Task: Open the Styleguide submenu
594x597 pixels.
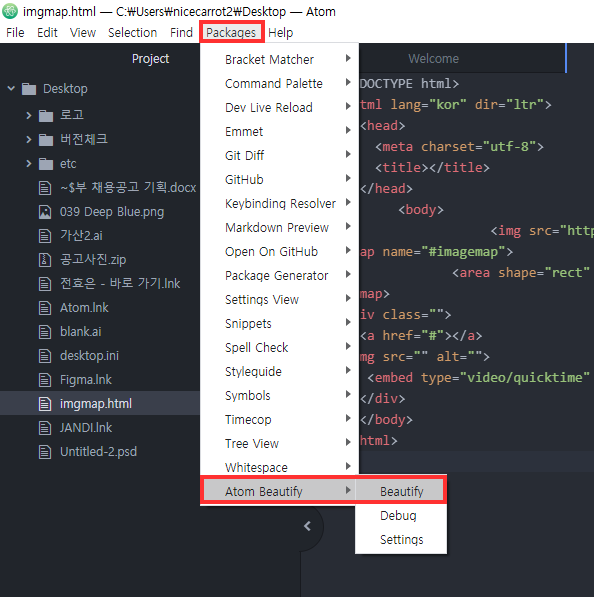Action: [279, 371]
